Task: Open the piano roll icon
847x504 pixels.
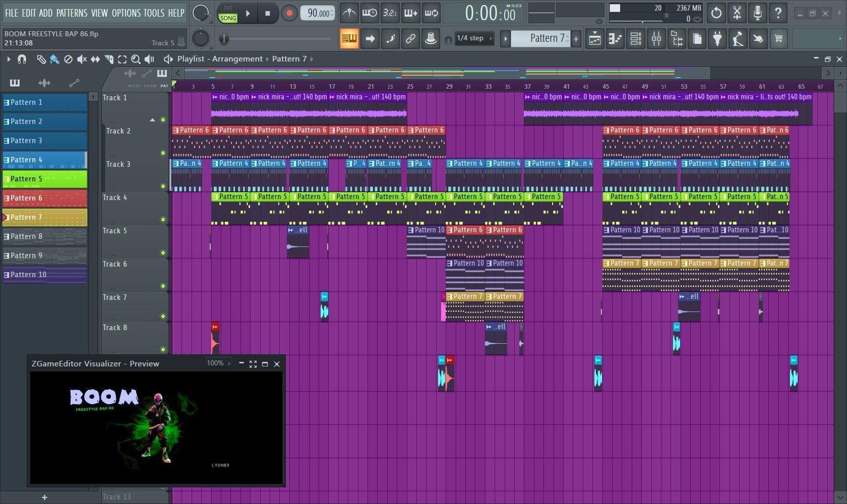Action: click(615, 38)
